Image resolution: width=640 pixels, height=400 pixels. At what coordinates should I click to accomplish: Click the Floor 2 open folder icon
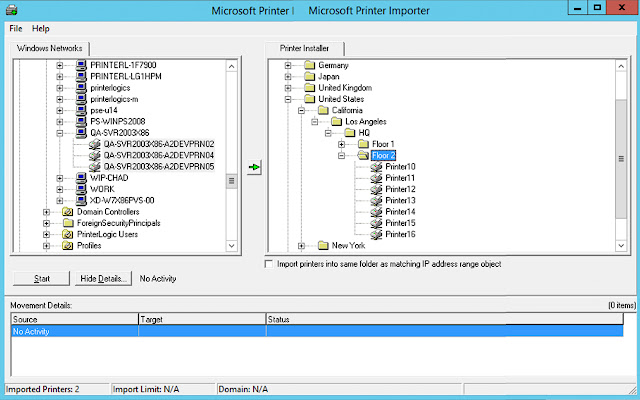[x=363, y=156]
